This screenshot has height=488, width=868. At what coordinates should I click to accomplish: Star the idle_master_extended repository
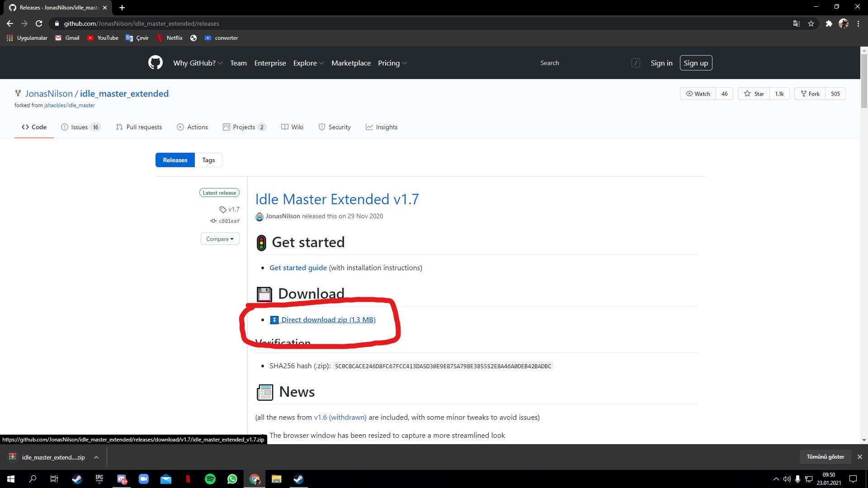(x=754, y=94)
